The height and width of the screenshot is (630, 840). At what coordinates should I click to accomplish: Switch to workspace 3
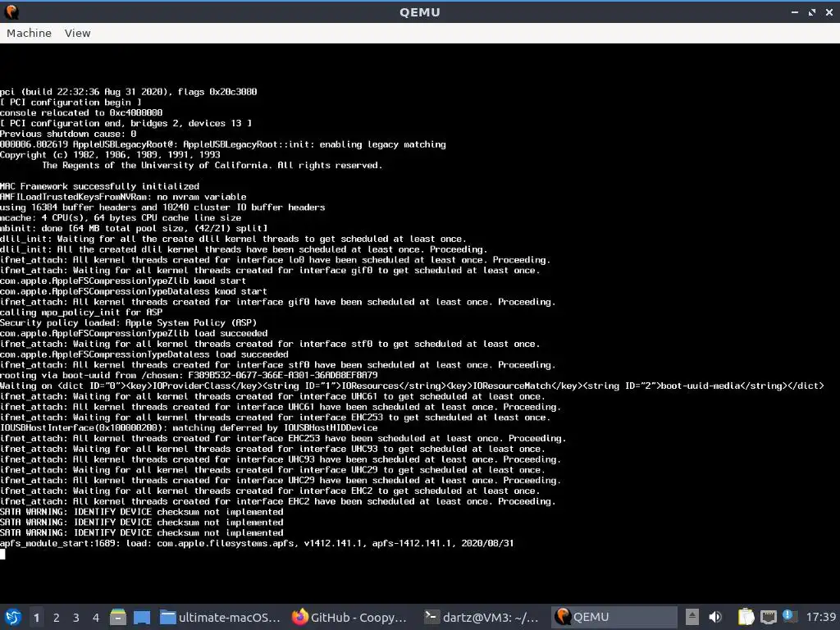tap(76, 618)
